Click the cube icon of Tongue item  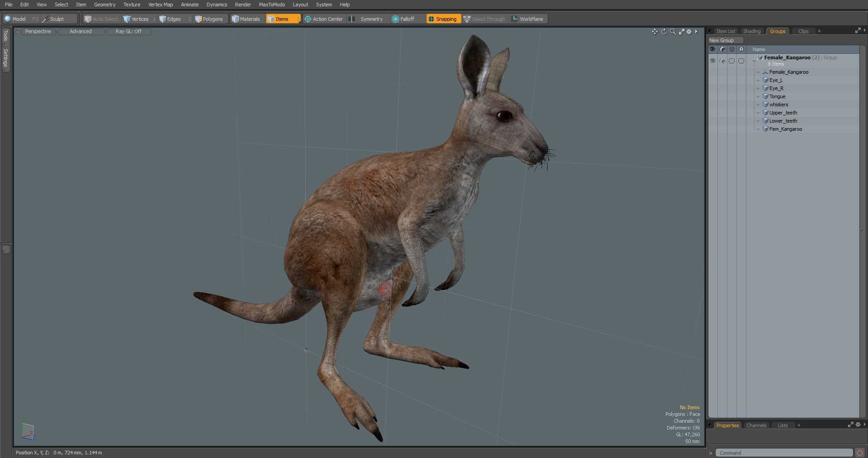[x=765, y=96]
